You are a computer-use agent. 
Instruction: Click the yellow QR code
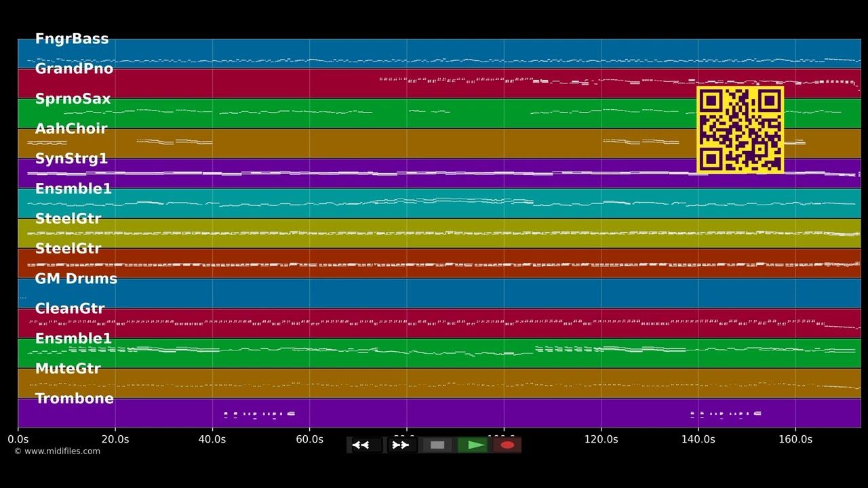coord(741,129)
